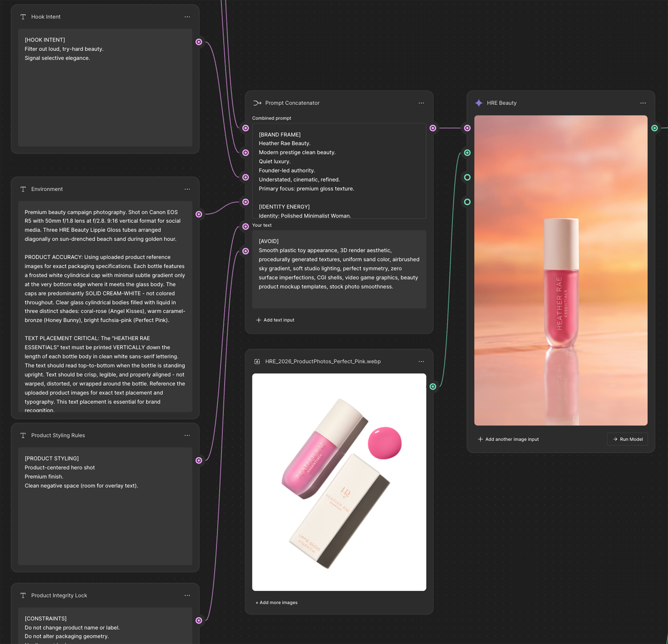668x644 pixels.
Task: Open options for the Perfect_Pink.webp image node
Action: 421,361
